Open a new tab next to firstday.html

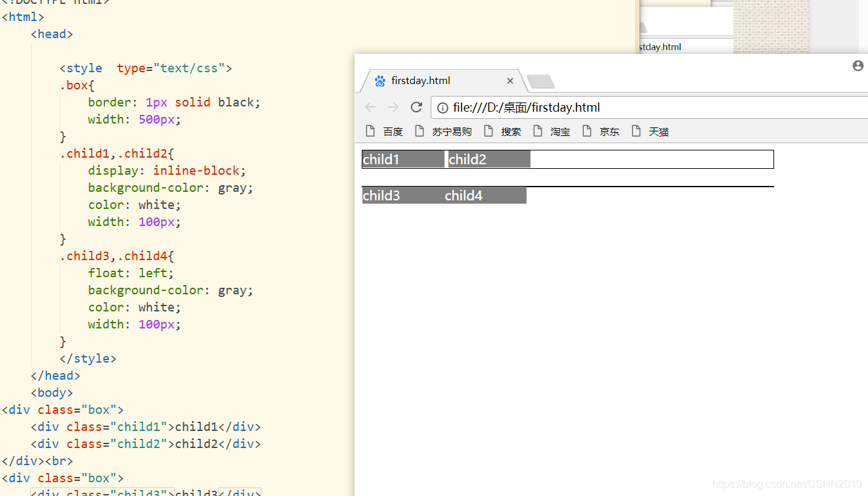[540, 81]
